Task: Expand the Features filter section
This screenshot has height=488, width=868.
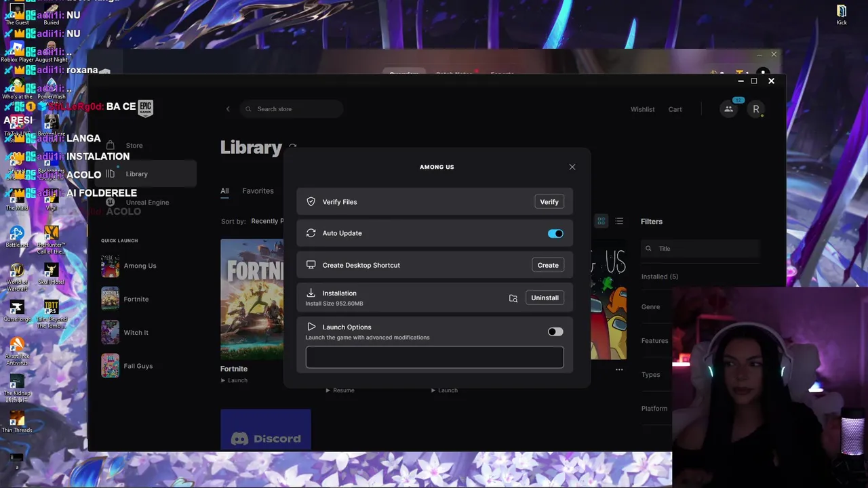Action: [x=654, y=341]
